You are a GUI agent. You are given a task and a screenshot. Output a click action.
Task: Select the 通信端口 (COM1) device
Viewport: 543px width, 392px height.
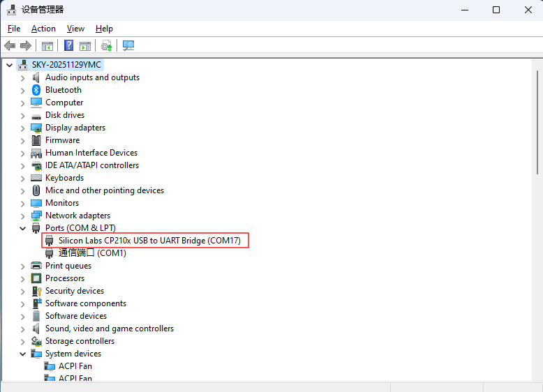[x=92, y=253]
